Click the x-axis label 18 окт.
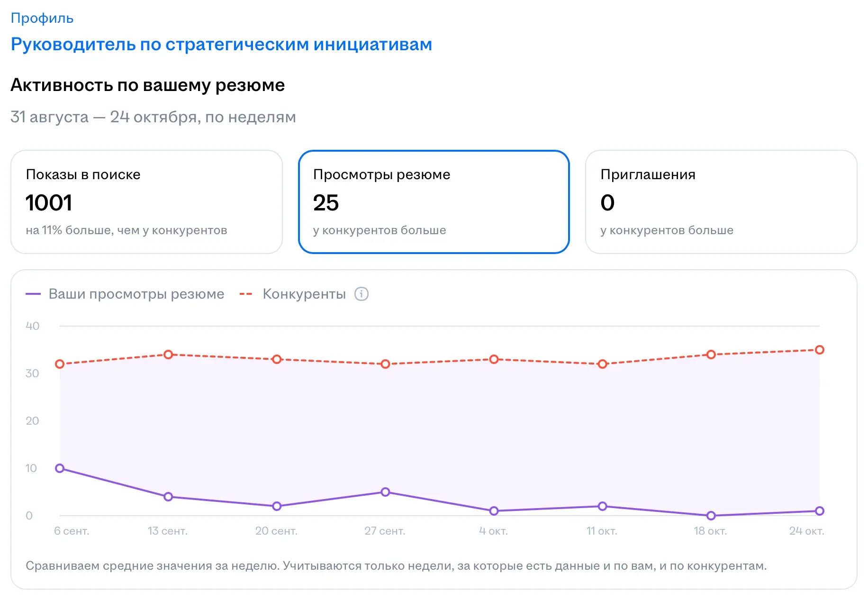Screen dimensions: 868x601 710,531
